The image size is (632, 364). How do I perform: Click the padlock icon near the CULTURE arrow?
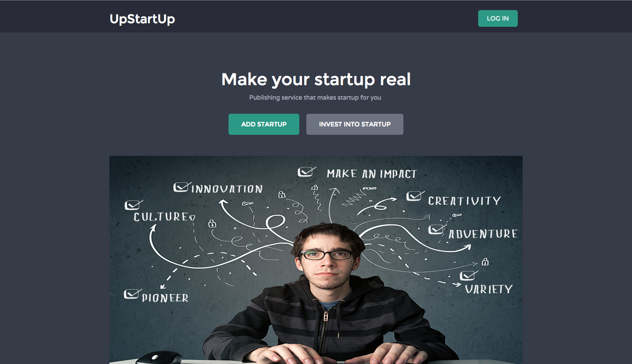point(212,223)
